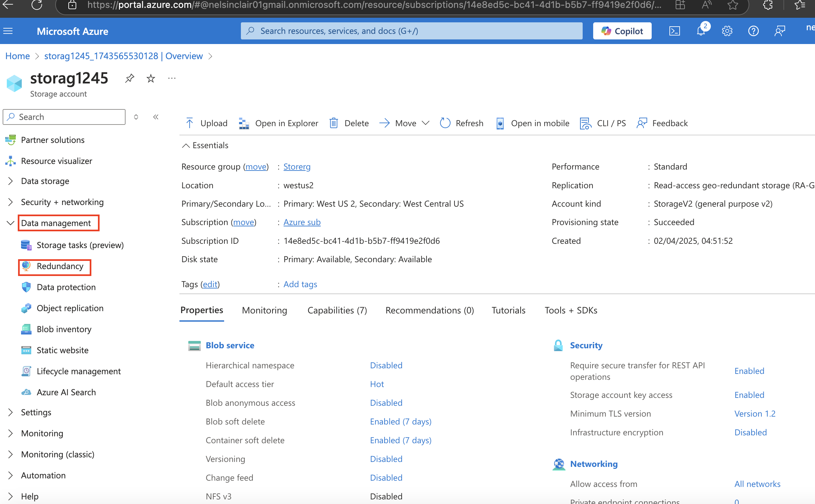The image size is (815, 504).
Task: Open Data protection
Action: pos(66,287)
